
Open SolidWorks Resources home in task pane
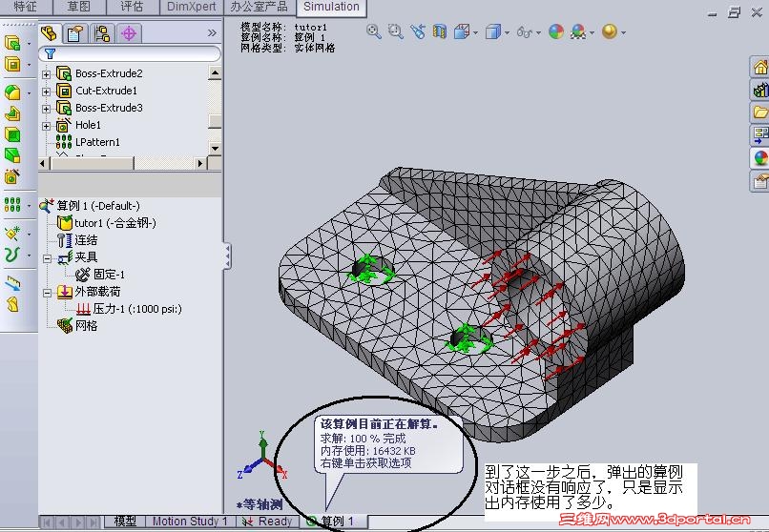(x=759, y=67)
